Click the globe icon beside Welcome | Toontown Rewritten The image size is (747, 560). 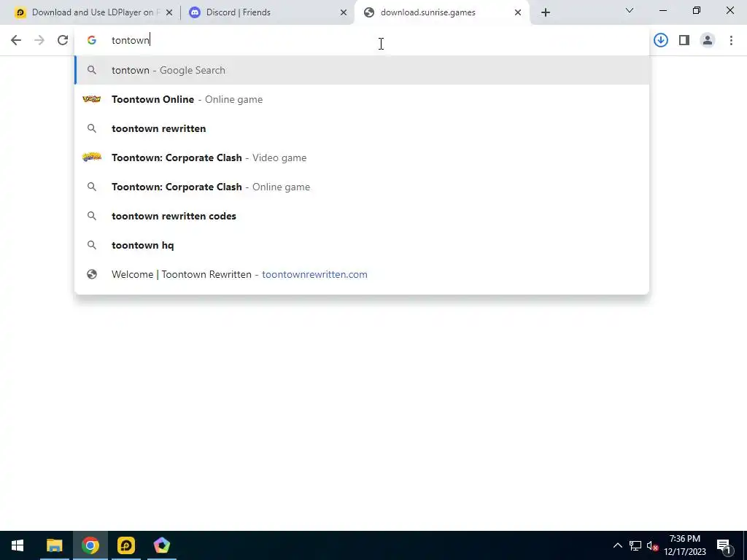tap(92, 274)
